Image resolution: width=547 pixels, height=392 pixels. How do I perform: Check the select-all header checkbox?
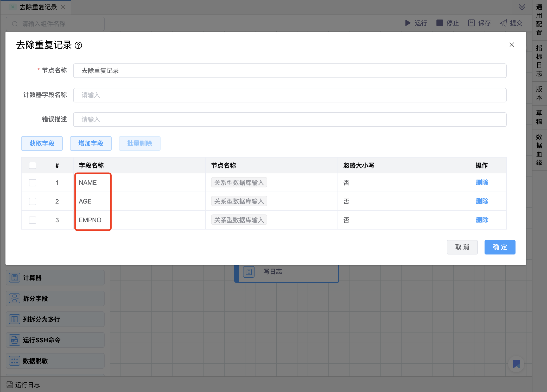[x=33, y=165]
